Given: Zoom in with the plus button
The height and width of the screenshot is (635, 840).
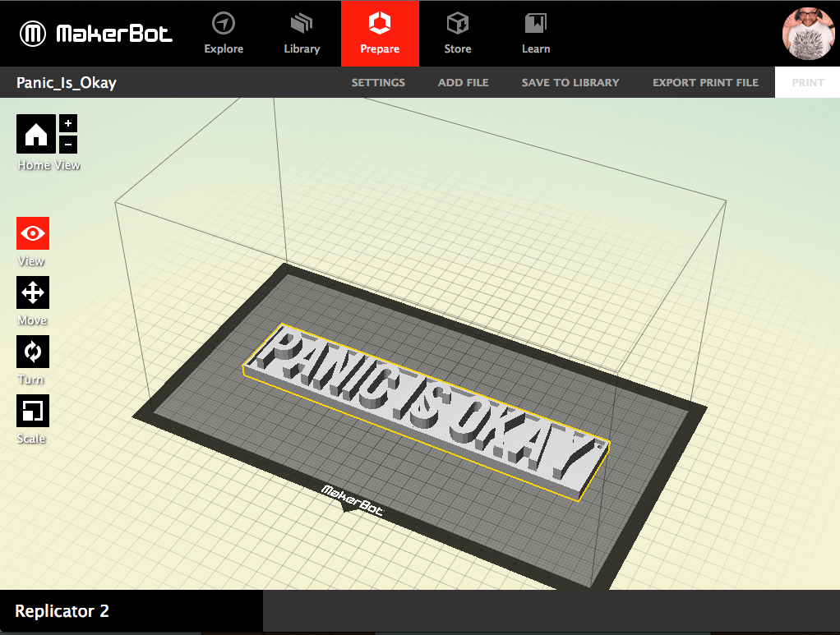Looking at the screenshot, I should pos(68,123).
